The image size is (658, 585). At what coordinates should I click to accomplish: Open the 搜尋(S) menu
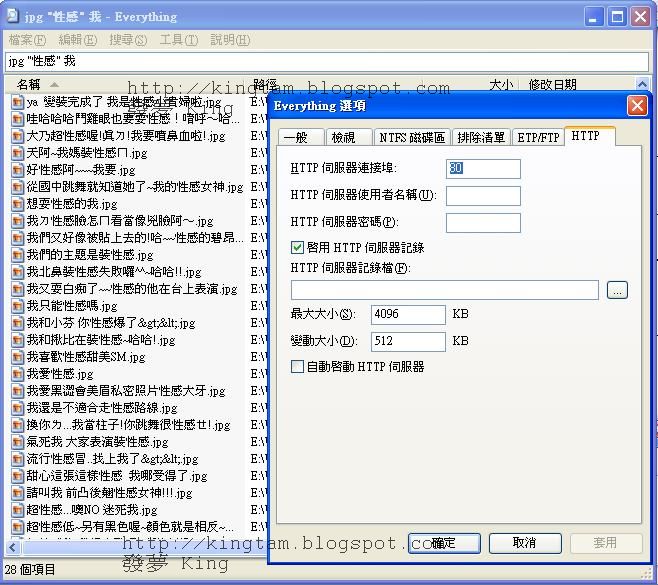tap(128, 40)
